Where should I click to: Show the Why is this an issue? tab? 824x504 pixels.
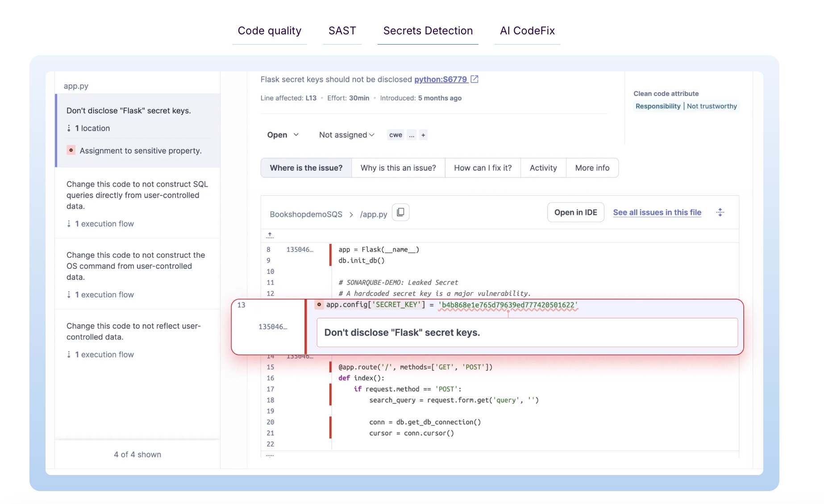pyautogui.click(x=398, y=168)
